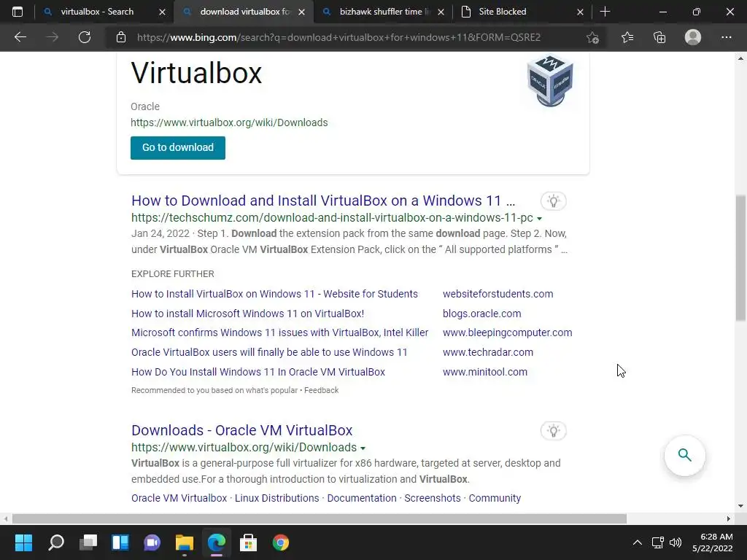Select the download virtualbox tab
The image size is (747, 560).
pyautogui.click(x=245, y=12)
